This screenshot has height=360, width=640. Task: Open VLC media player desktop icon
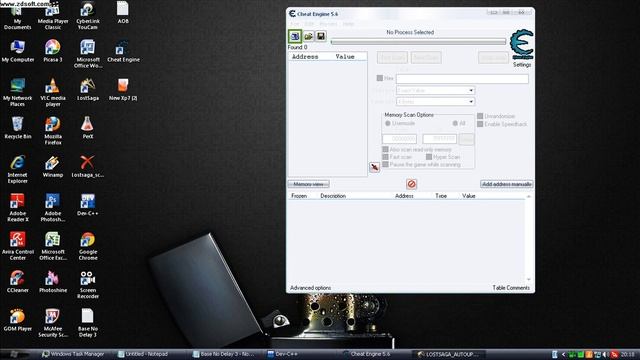(x=53, y=92)
